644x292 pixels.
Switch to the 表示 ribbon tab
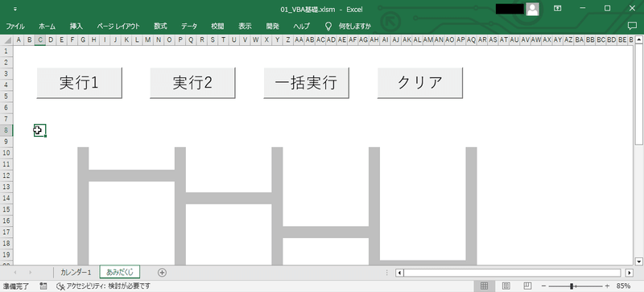[x=245, y=27]
